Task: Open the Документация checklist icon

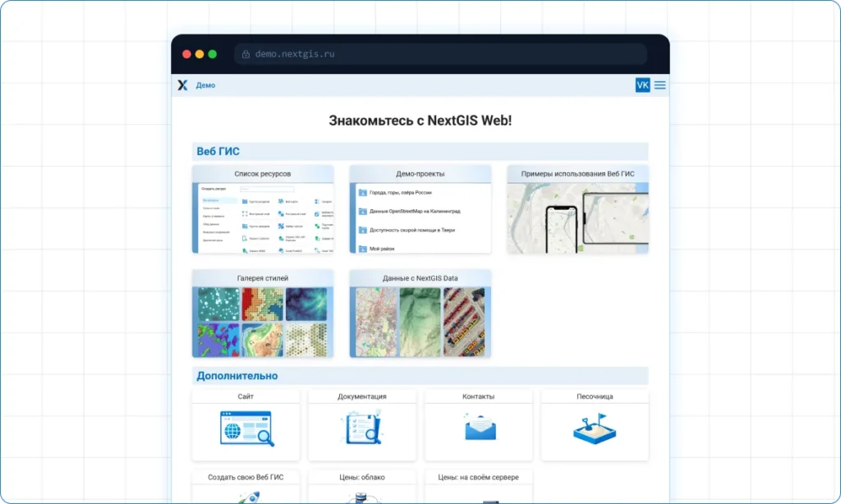Action: 361,428
